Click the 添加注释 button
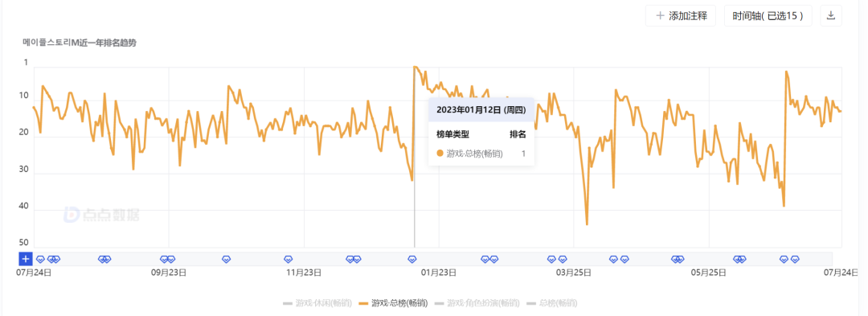 (681, 16)
